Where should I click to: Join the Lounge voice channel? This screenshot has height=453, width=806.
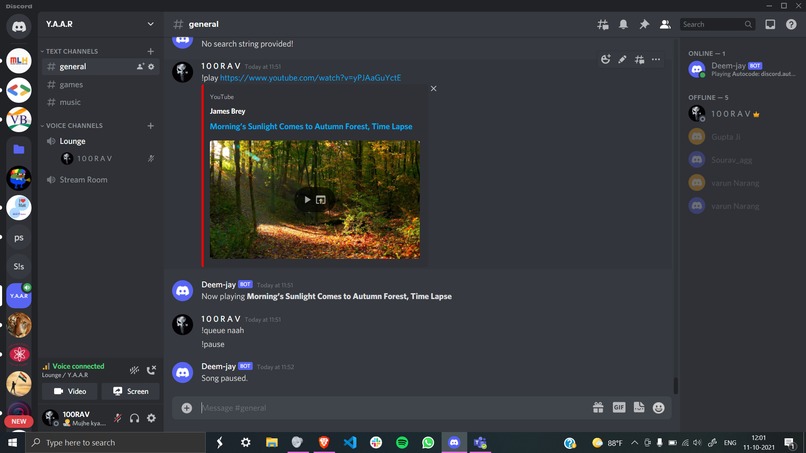tap(100, 141)
